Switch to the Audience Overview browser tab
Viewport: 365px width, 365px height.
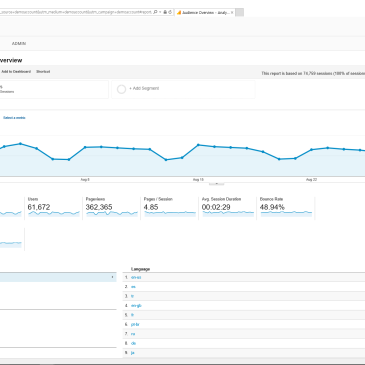click(x=205, y=13)
